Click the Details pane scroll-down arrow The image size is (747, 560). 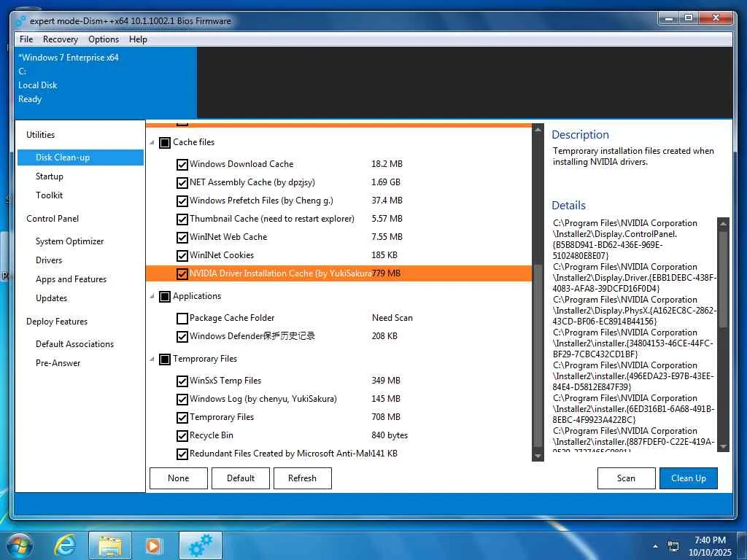(x=723, y=447)
